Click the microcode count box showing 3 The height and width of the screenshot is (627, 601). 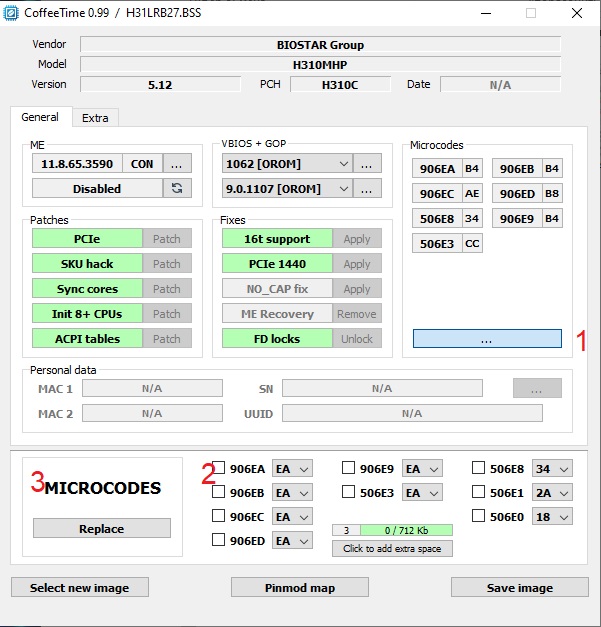tap(346, 530)
